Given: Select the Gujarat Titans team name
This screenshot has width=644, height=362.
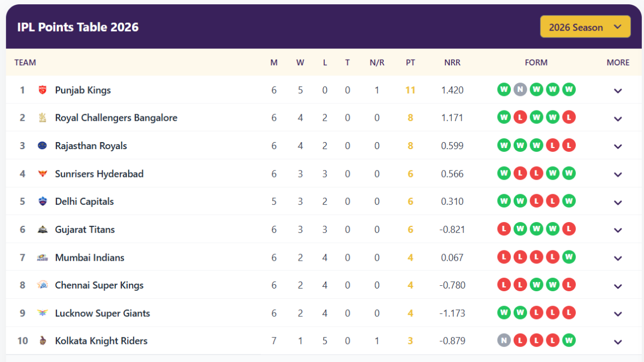Looking at the screenshot, I should pyautogui.click(x=85, y=229).
